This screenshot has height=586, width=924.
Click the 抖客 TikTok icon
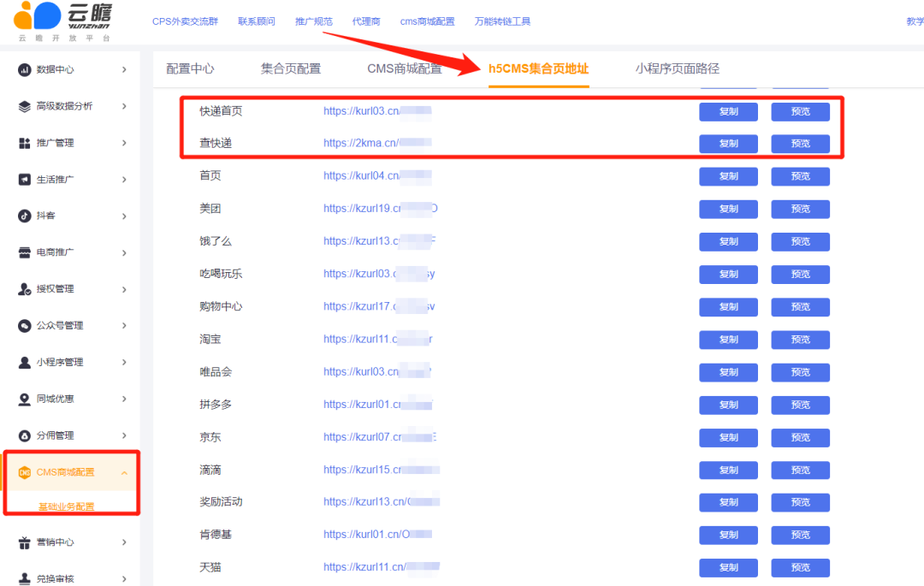[x=24, y=216]
